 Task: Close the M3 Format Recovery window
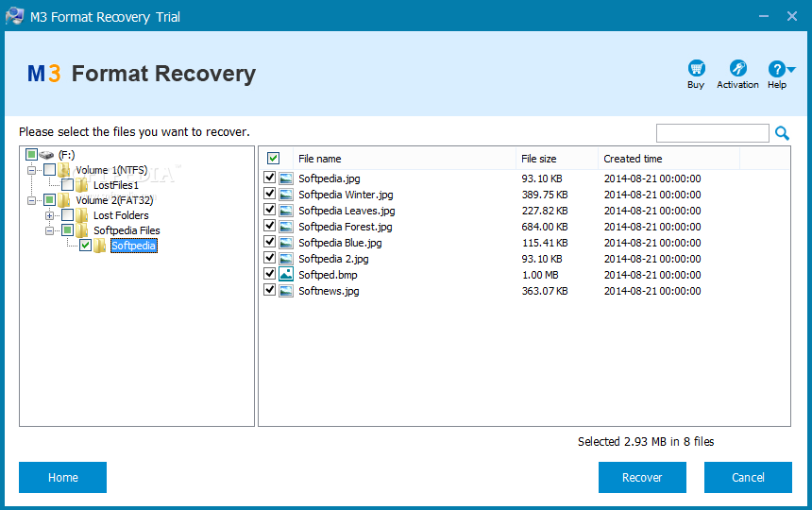tap(792, 16)
